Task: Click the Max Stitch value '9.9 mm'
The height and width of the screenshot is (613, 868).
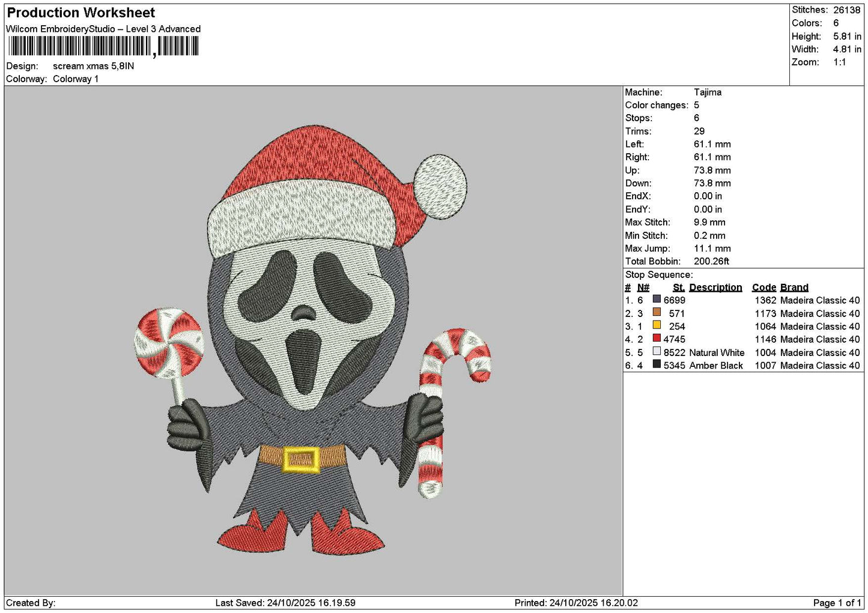Action: (709, 222)
